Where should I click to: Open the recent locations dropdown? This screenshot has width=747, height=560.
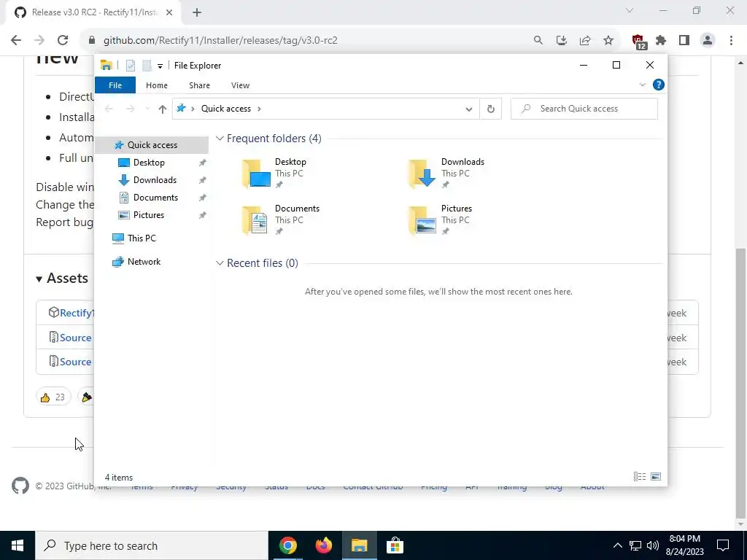pos(147,109)
